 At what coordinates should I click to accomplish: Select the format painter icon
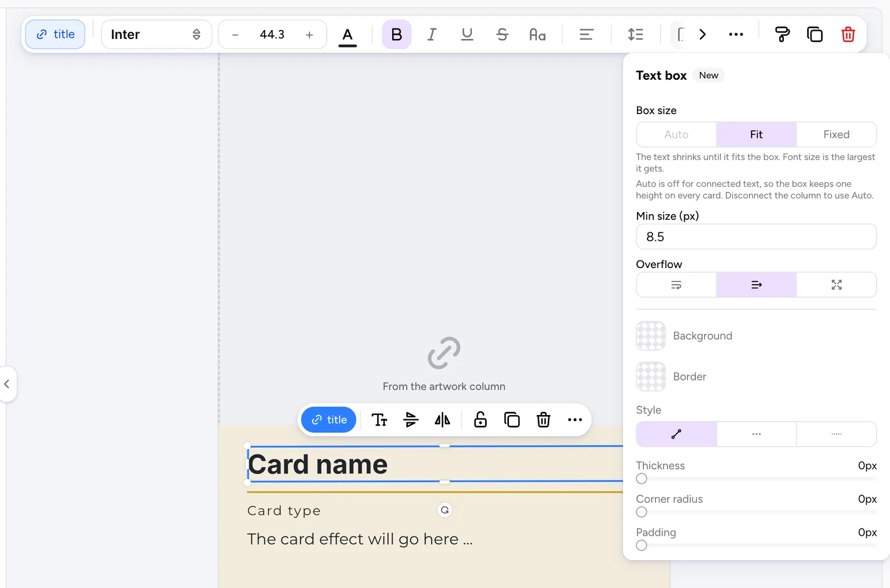pyautogui.click(x=782, y=34)
